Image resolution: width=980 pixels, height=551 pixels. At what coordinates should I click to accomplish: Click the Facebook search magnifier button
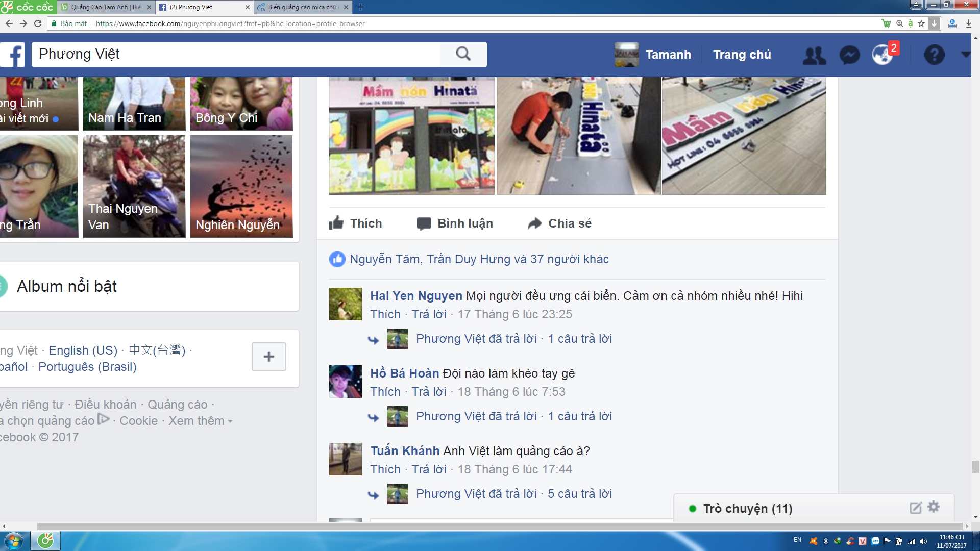pyautogui.click(x=463, y=54)
